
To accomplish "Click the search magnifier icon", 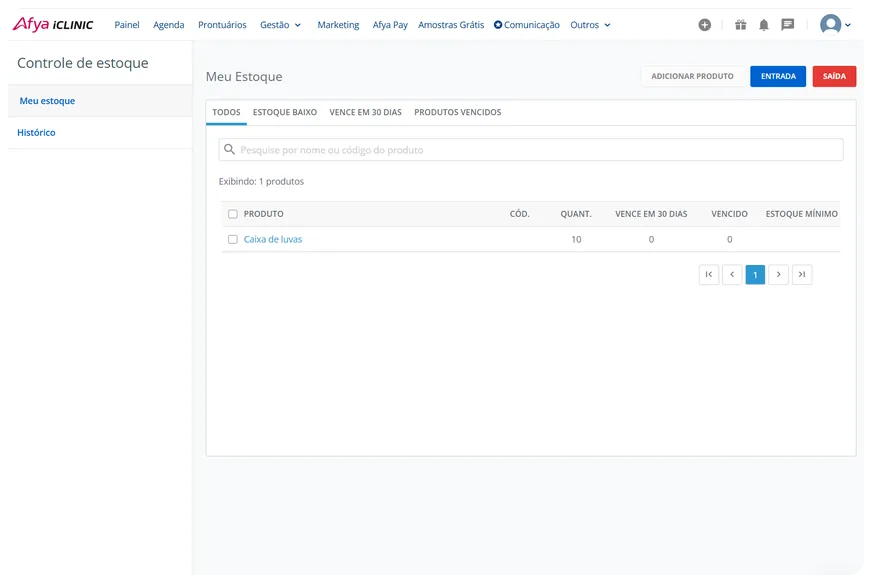I will [x=229, y=150].
